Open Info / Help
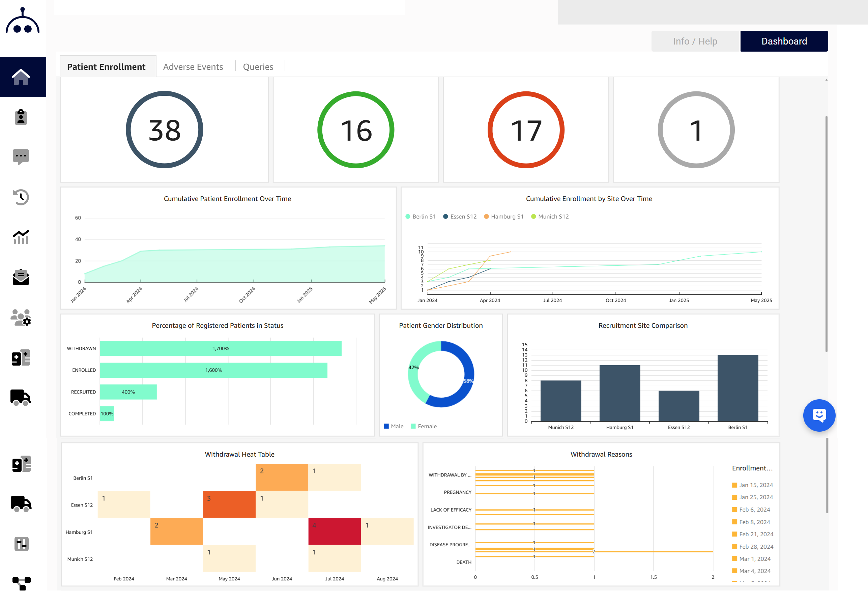The width and height of the screenshot is (868, 605). point(695,41)
